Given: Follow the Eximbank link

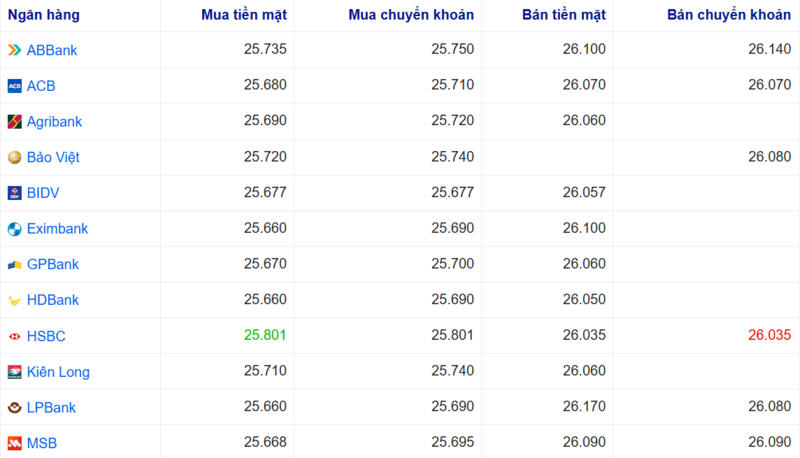Looking at the screenshot, I should (57, 229).
